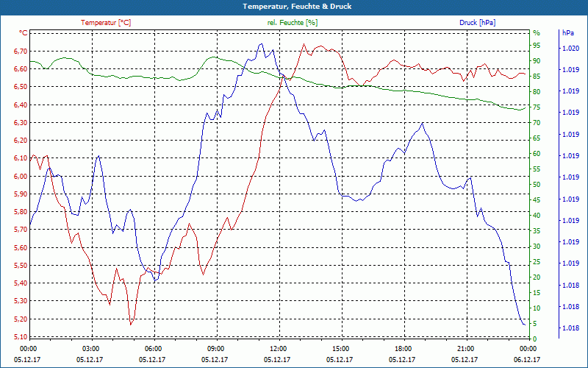
Task: Click the 75 humidity axis value
Action: tap(537, 107)
